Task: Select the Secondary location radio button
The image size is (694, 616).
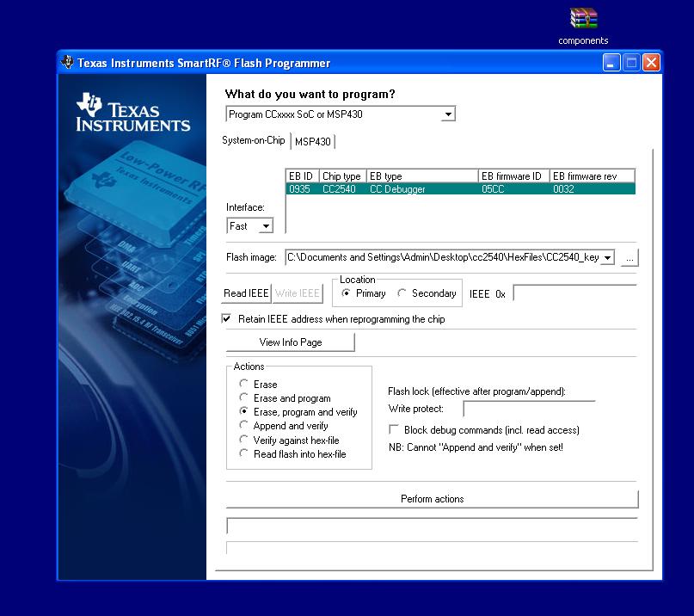Action: [x=402, y=293]
